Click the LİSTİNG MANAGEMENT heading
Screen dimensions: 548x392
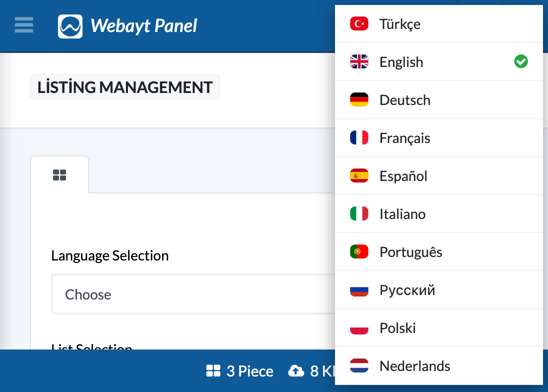pyautogui.click(x=124, y=87)
